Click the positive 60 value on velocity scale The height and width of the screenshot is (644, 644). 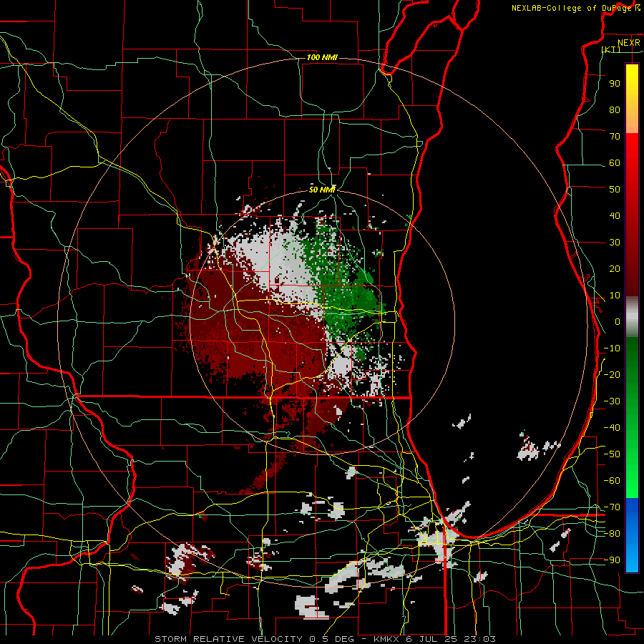(x=615, y=163)
